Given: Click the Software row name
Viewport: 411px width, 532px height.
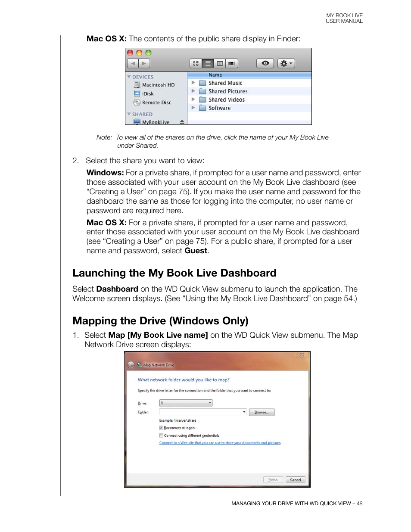Looking at the screenshot, I should (219, 108).
